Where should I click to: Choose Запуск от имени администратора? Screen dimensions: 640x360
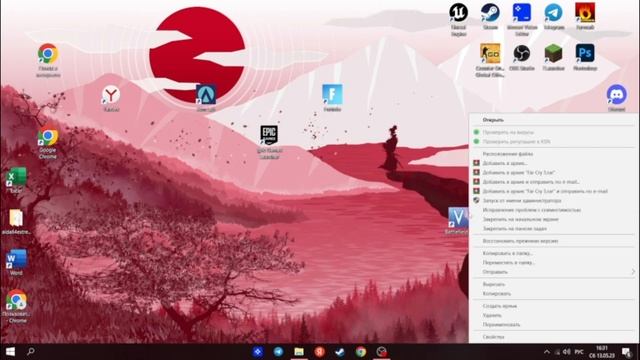[552, 200]
